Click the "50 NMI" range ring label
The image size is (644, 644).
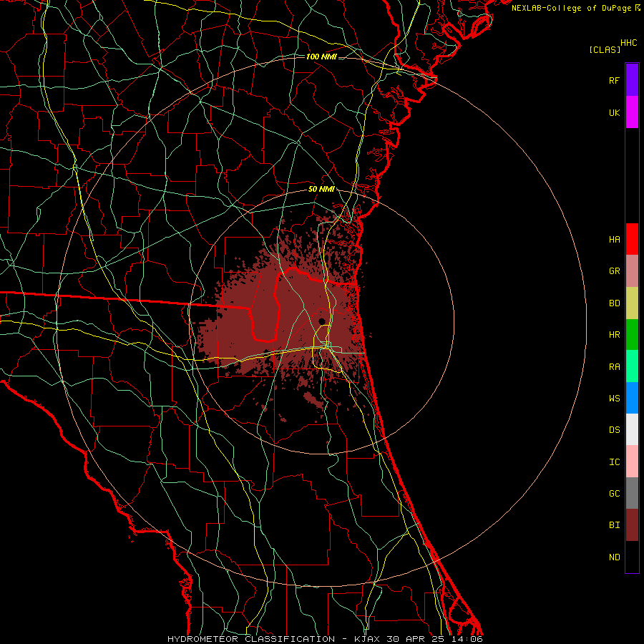tap(321, 189)
